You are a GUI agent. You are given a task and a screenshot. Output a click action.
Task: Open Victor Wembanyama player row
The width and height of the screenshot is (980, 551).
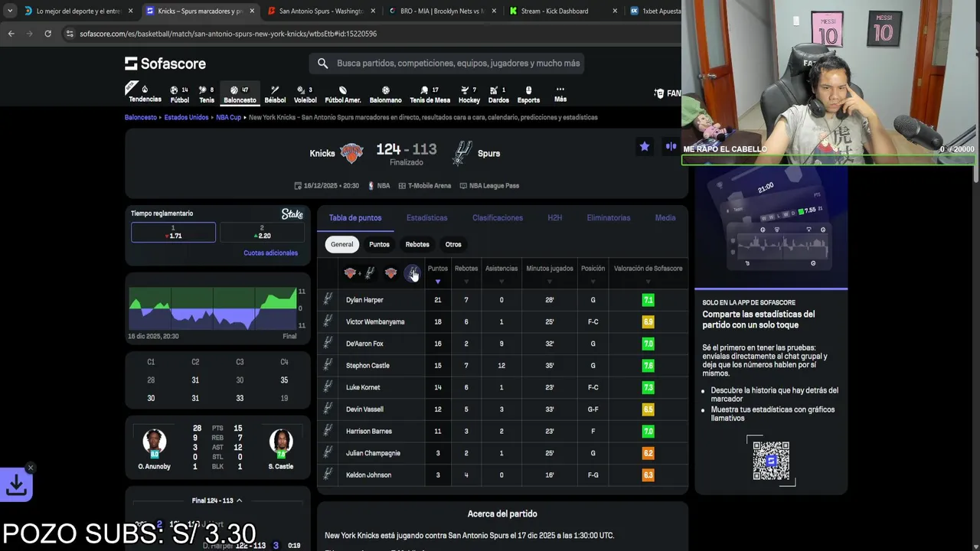click(502, 321)
